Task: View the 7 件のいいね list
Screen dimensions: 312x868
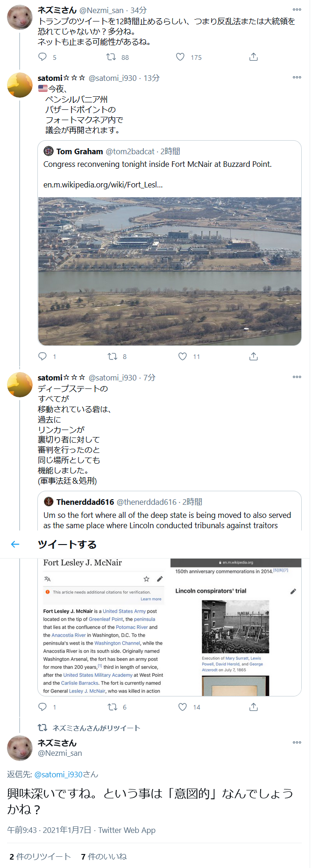Action: pyautogui.click(x=104, y=857)
